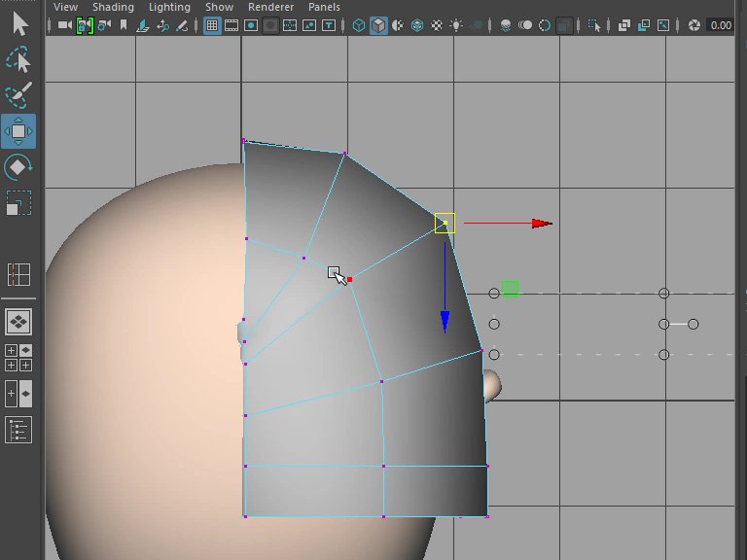Choose the Scale tool
747x560 pixels.
18,203
